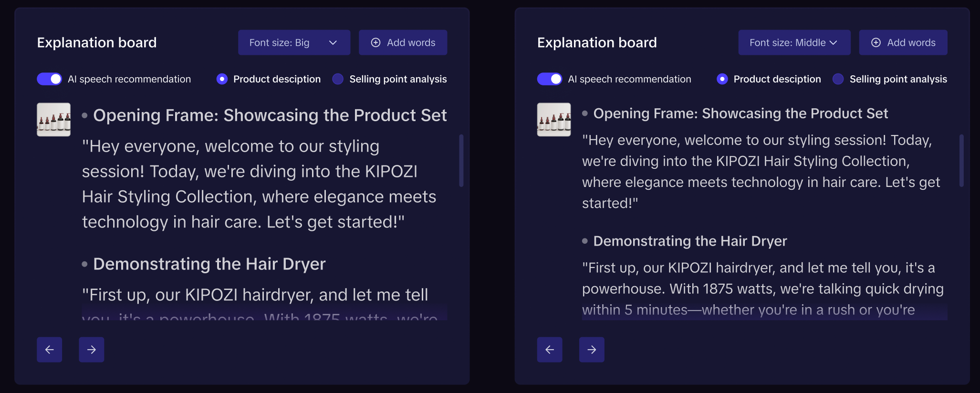Screen dimensions: 980x393
Task: Open product thumbnail in Big font panel
Action: 54,120
